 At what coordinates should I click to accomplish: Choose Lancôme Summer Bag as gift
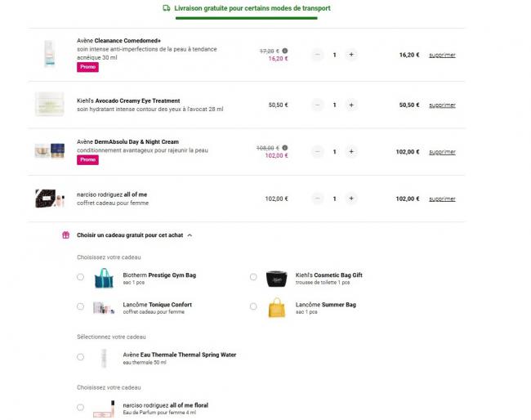pos(253,306)
